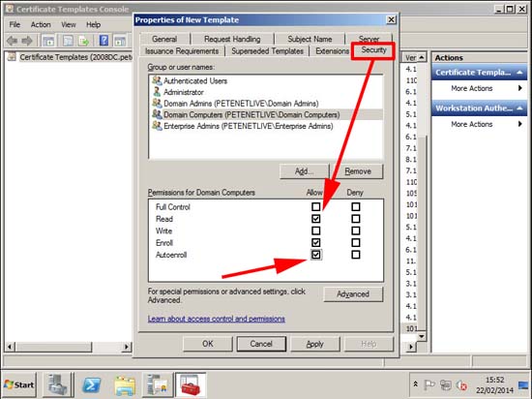Toggle Allow checkbox for Write
The height and width of the screenshot is (399, 532).
tap(316, 230)
